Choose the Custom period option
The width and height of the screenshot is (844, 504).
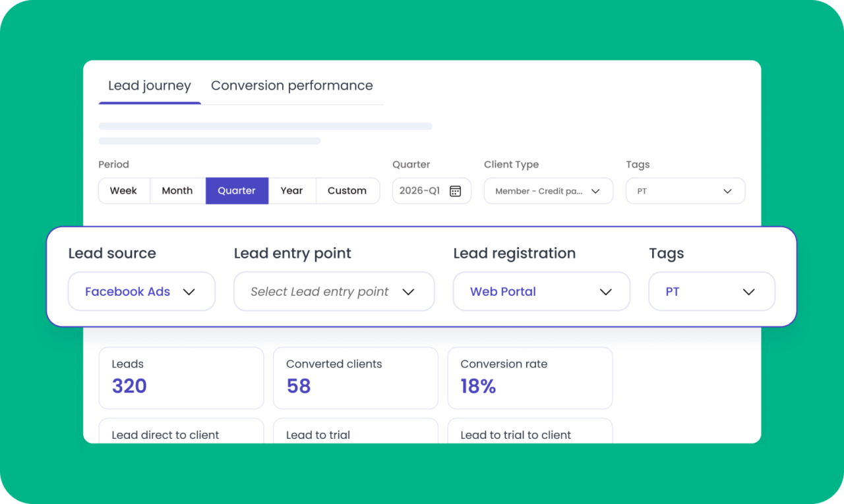(x=347, y=191)
